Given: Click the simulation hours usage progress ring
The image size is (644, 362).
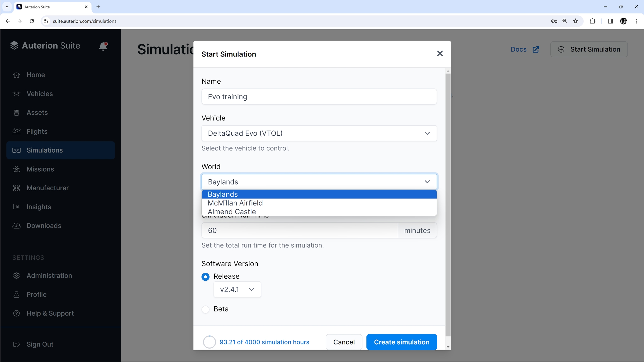Looking at the screenshot, I should pos(209,342).
